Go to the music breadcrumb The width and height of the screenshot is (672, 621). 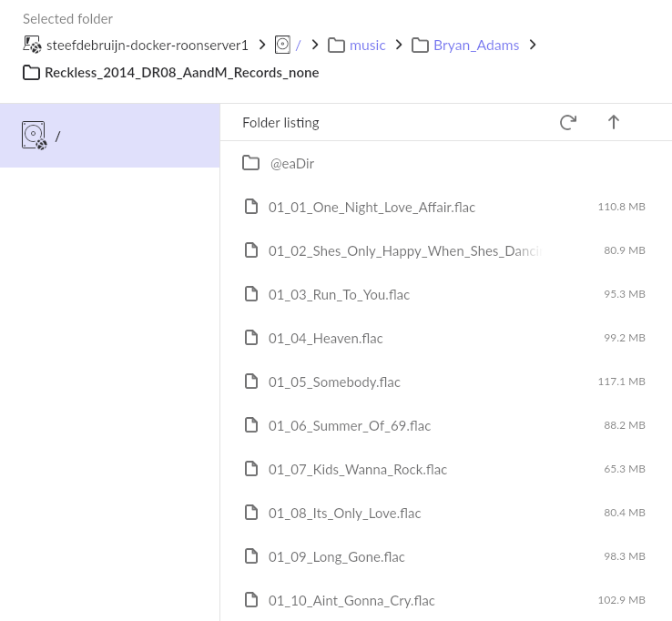pos(367,45)
